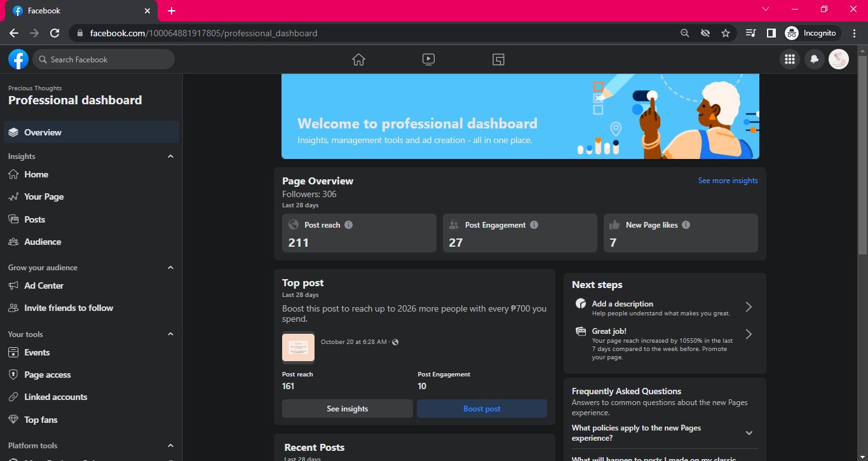Click the browser address bar URL

pyautogui.click(x=203, y=33)
